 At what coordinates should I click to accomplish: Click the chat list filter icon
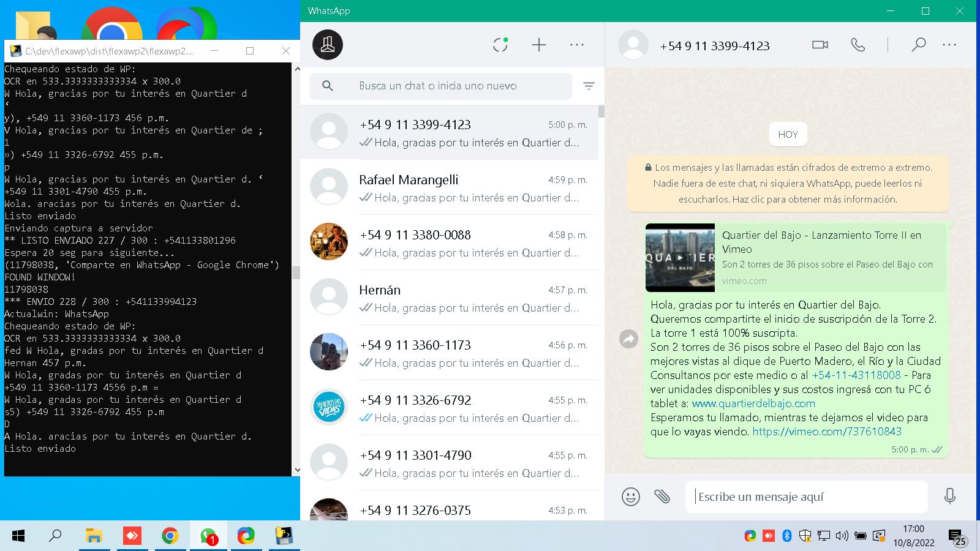coord(589,86)
